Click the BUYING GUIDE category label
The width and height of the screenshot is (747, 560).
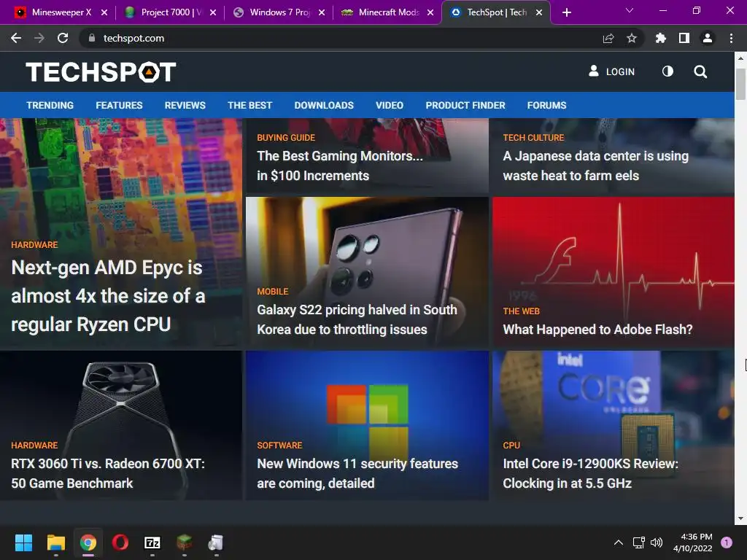tap(286, 138)
